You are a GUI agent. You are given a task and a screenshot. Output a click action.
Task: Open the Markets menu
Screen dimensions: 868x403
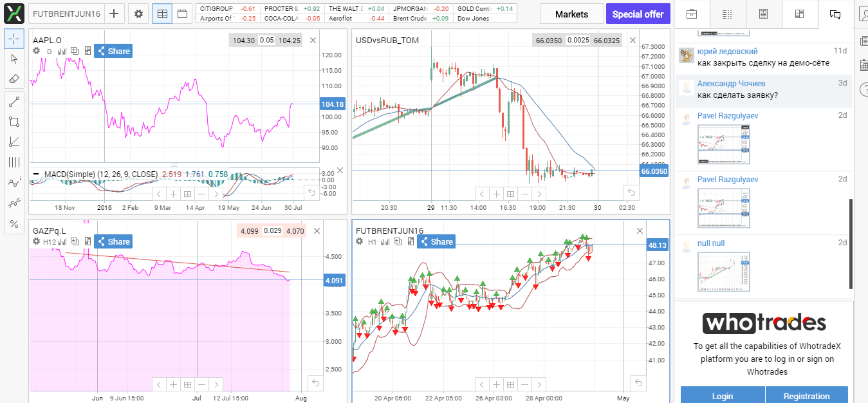(x=571, y=14)
